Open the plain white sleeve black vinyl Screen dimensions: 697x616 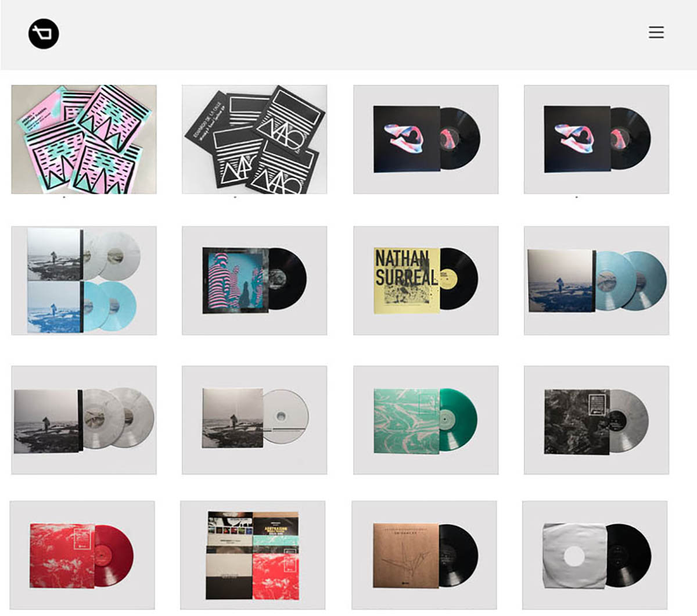(595, 555)
